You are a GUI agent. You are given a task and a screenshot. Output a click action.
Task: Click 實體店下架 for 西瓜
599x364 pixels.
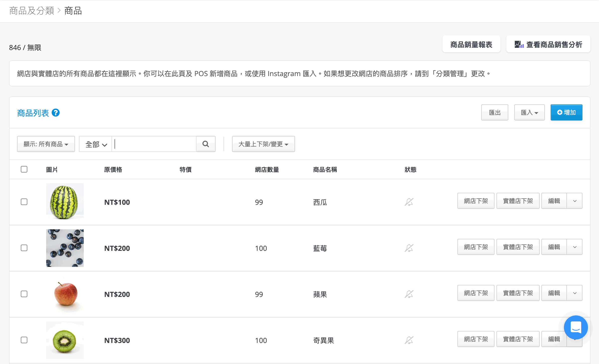[x=518, y=201]
